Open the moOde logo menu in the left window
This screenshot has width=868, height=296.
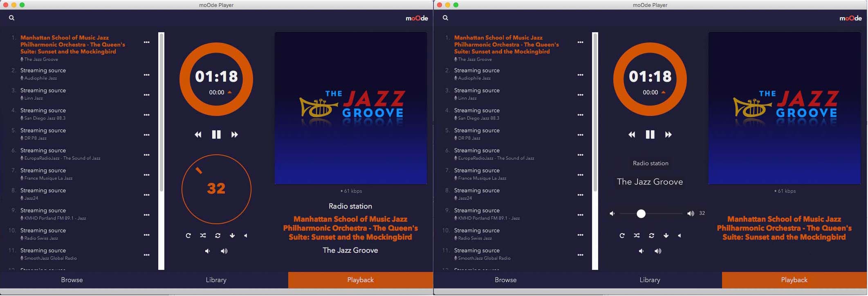click(x=417, y=18)
